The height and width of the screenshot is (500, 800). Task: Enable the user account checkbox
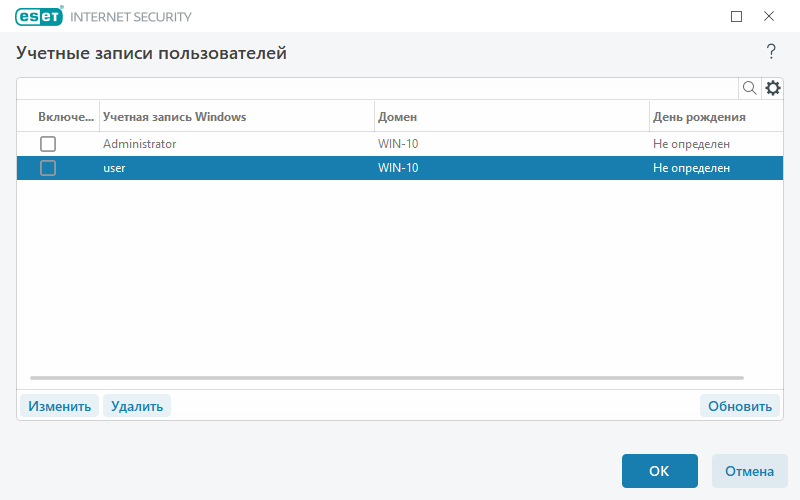click(x=48, y=168)
